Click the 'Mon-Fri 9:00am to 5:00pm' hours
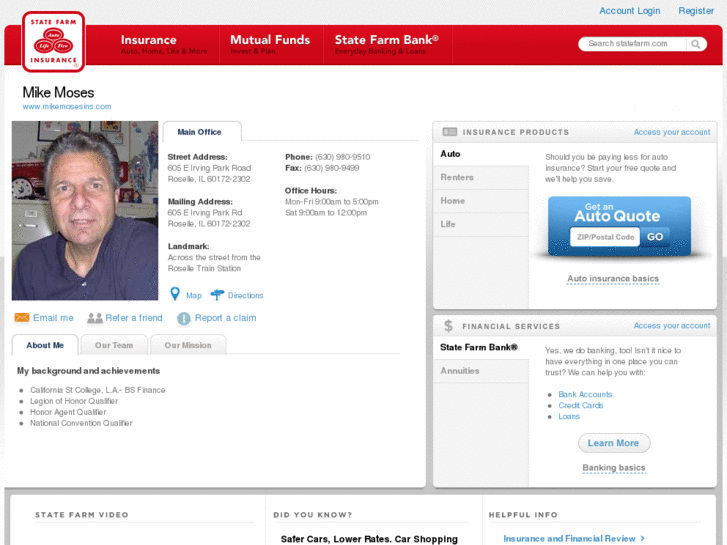The height and width of the screenshot is (545, 727). pos(332,202)
